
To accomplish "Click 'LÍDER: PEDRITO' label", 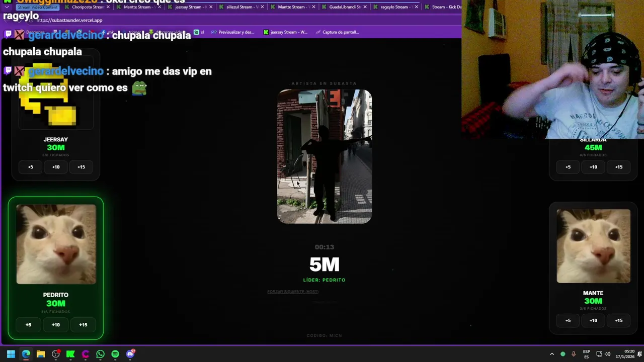I will 325,280.
